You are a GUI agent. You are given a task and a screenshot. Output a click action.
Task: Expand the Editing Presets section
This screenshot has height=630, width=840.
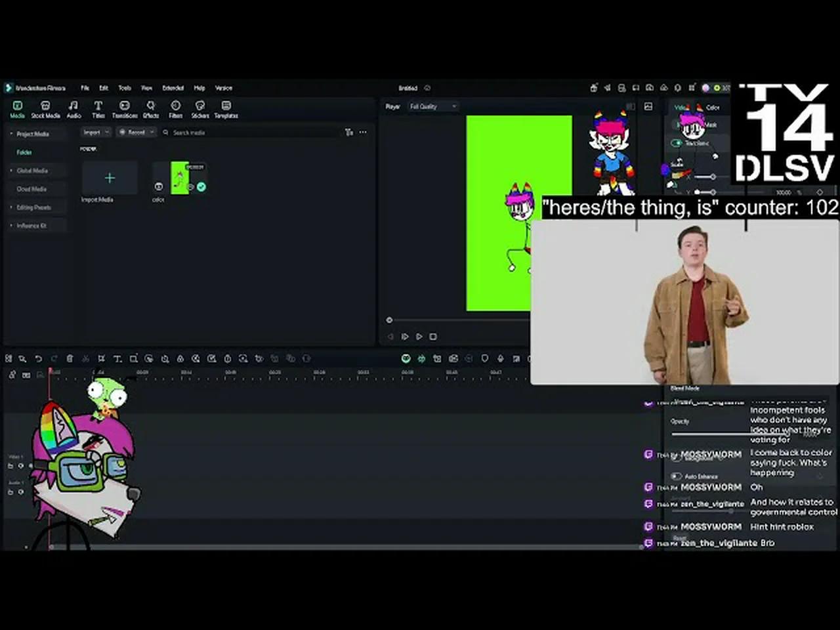10,207
